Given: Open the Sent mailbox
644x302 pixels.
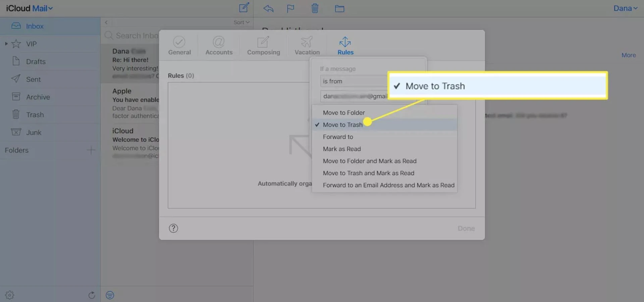Looking at the screenshot, I should tap(50, 79).
